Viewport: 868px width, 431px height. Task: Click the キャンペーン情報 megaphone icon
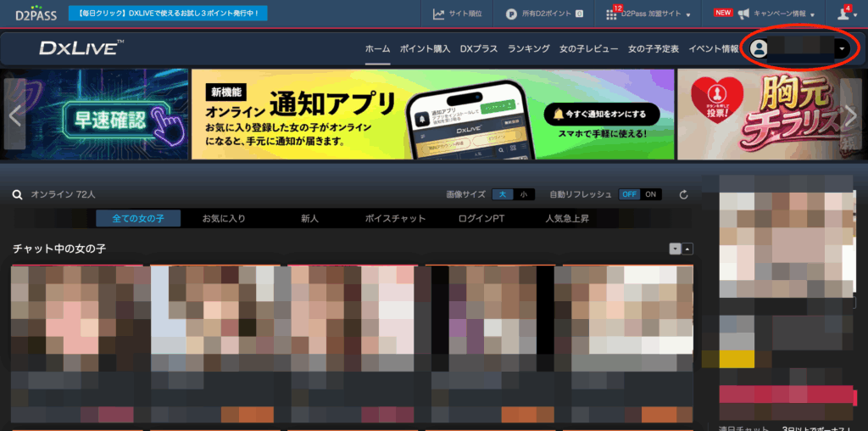click(x=743, y=14)
